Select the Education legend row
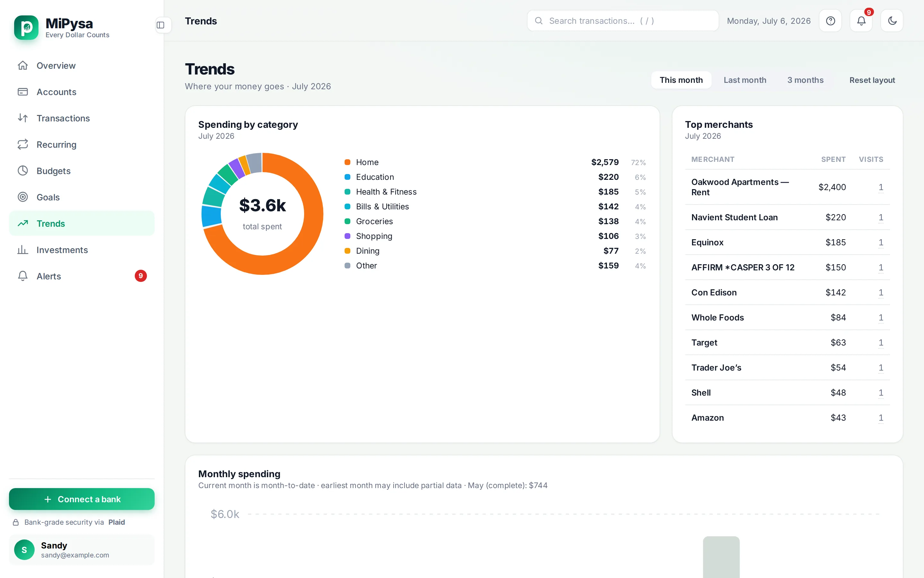This screenshot has height=578, width=924. tap(495, 177)
